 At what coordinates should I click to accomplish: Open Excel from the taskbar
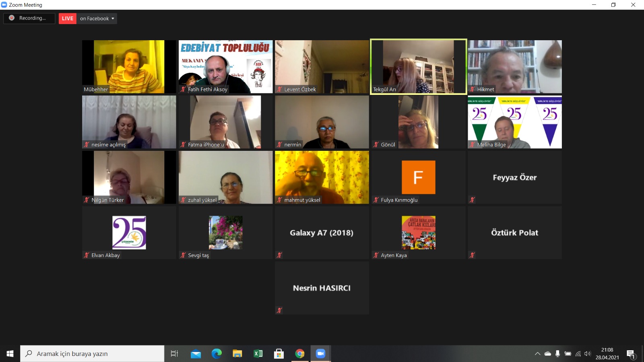pyautogui.click(x=258, y=354)
